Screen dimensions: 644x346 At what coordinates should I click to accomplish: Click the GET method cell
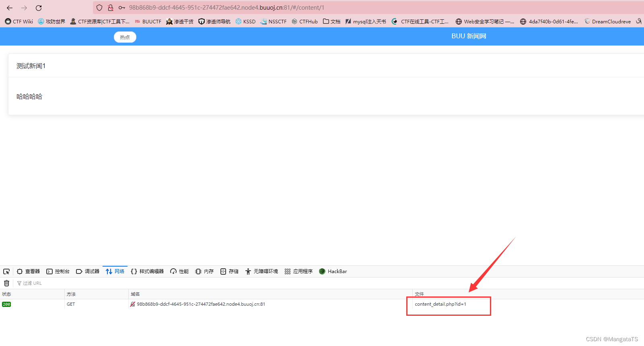coord(71,304)
